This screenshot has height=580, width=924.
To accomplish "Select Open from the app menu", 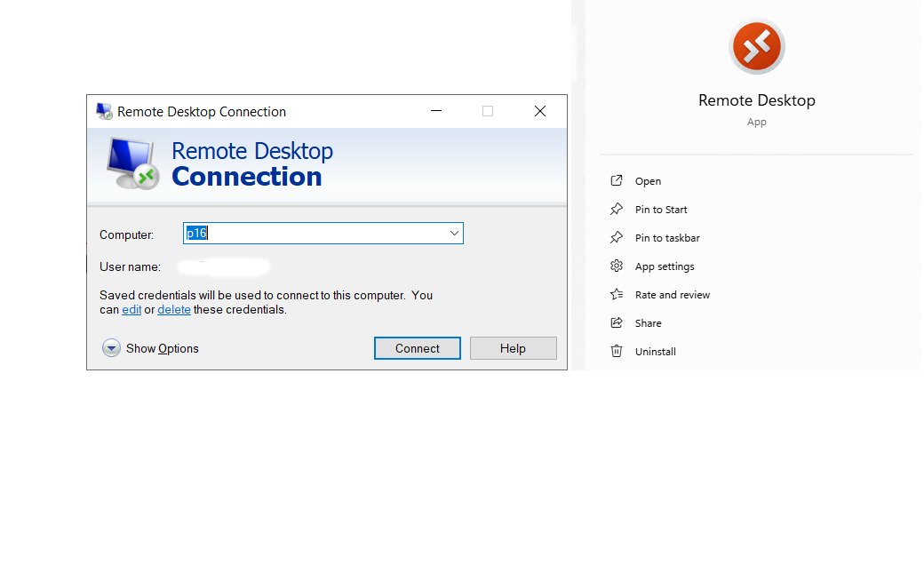I will point(648,180).
